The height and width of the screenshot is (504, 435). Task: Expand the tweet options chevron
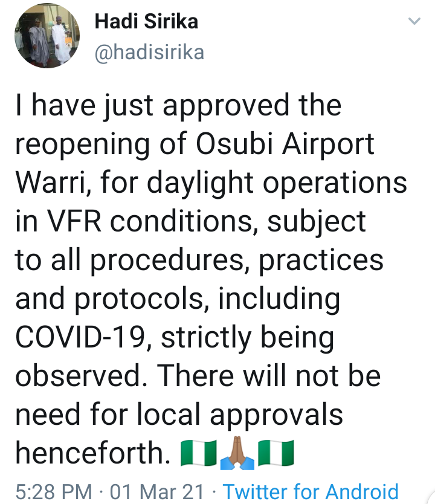coord(414,22)
